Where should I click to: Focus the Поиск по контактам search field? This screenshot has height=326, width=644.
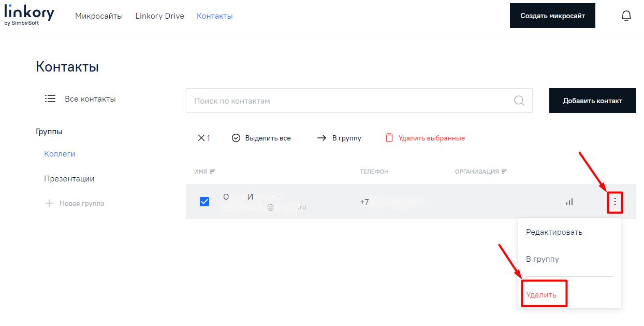click(x=347, y=101)
